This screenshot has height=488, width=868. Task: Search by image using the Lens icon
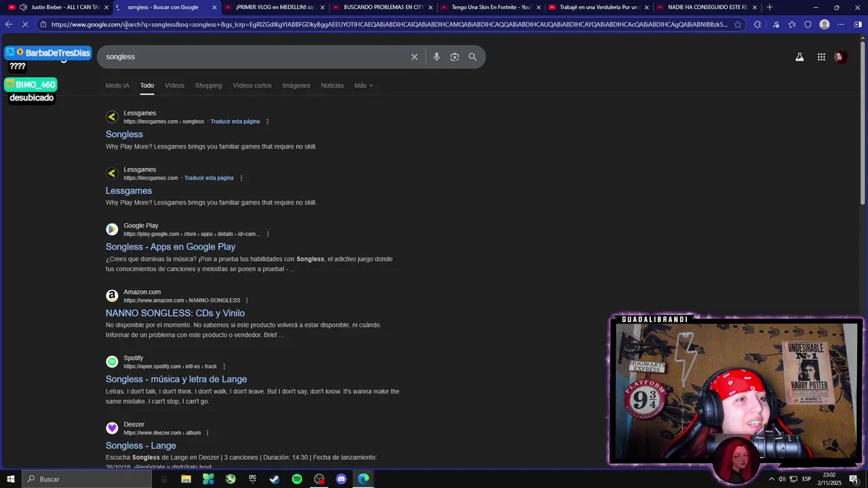coord(454,57)
